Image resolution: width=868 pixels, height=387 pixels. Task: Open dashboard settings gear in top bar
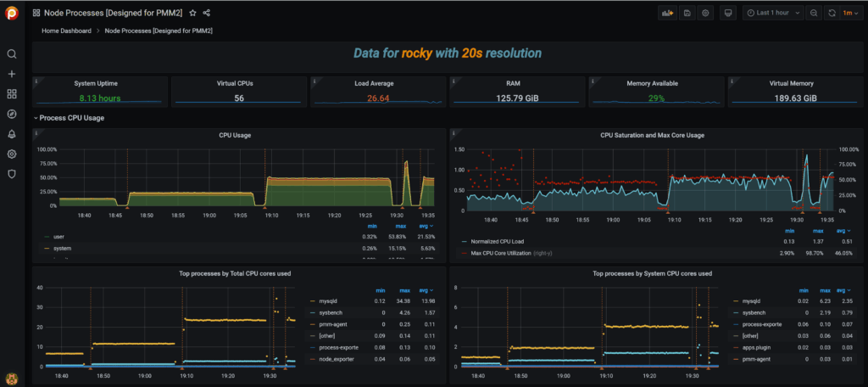(x=705, y=13)
